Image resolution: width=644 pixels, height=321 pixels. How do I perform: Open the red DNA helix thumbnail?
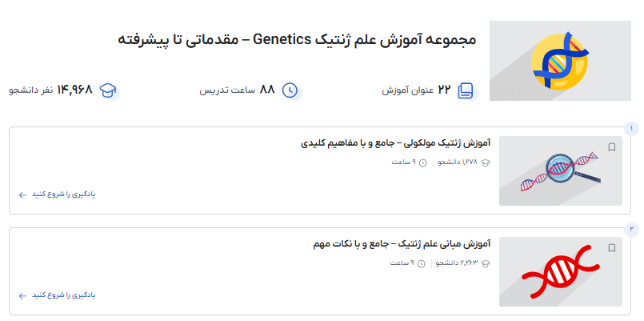click(x=560, y=271)
